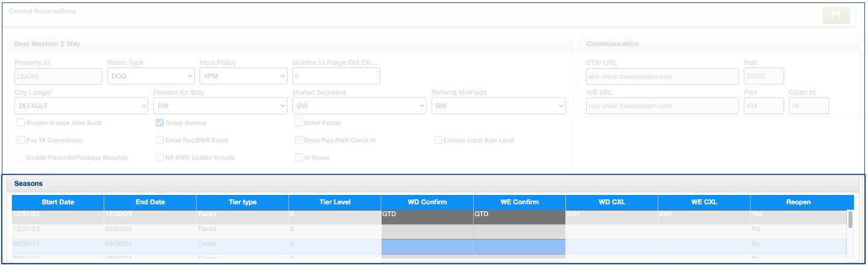Click the save disk icon button
The width and height of the screenshot is (868, 266).
[x=836, y=16]
